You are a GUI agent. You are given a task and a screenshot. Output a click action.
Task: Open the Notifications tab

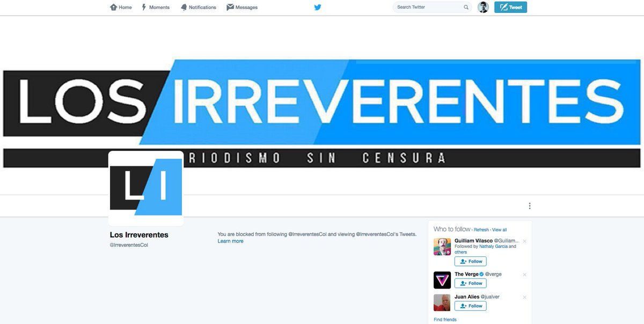199,8
